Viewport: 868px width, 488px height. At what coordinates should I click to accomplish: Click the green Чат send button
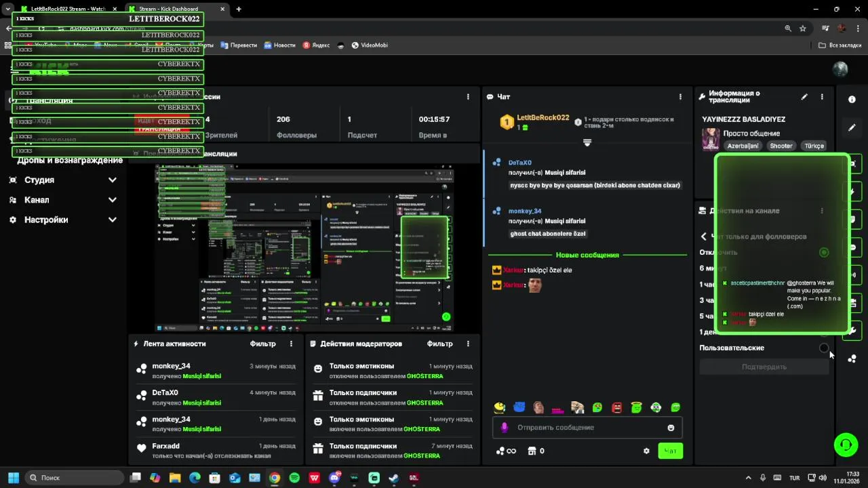coord(670,451)
